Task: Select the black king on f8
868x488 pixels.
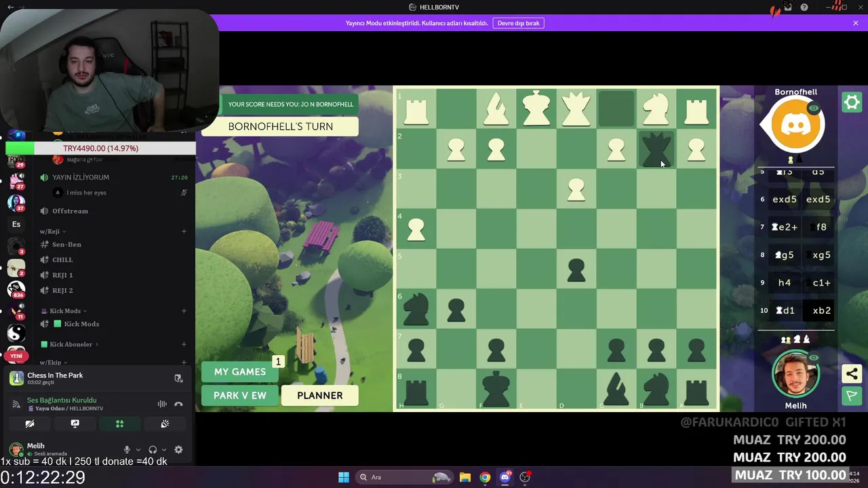Action: coord(496,390)
